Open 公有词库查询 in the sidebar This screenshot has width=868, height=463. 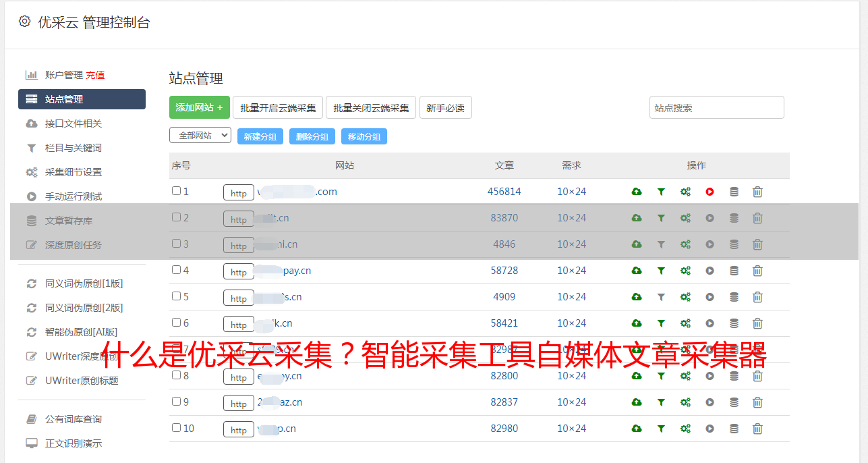point(73,419)
